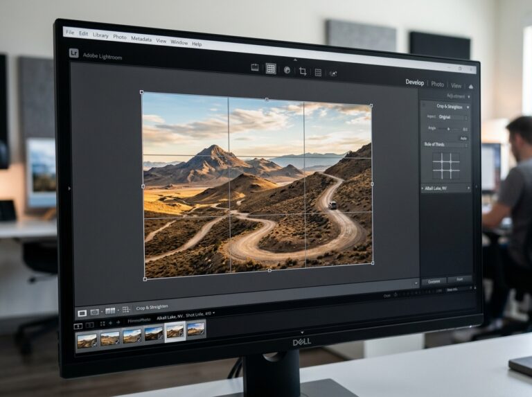The image size is (532, 397).
Task: Click the Constraint button in right panel
Action: tap(434, 281)
